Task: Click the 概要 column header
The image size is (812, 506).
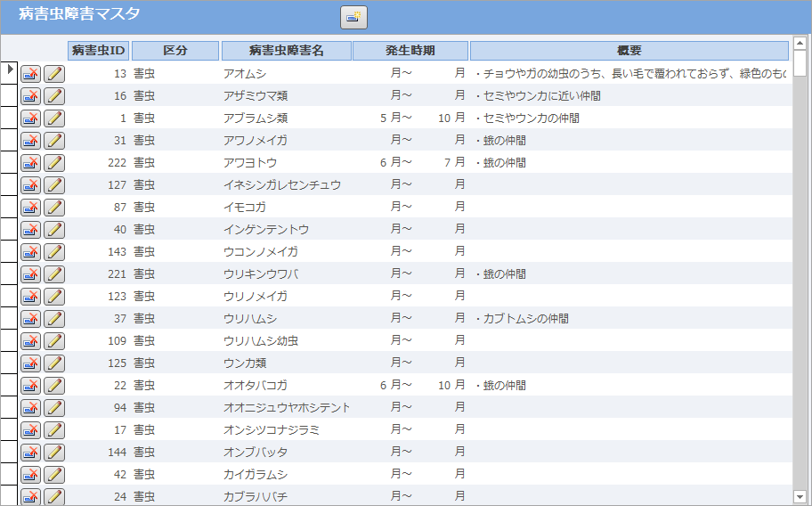Action: coord(629,51)
